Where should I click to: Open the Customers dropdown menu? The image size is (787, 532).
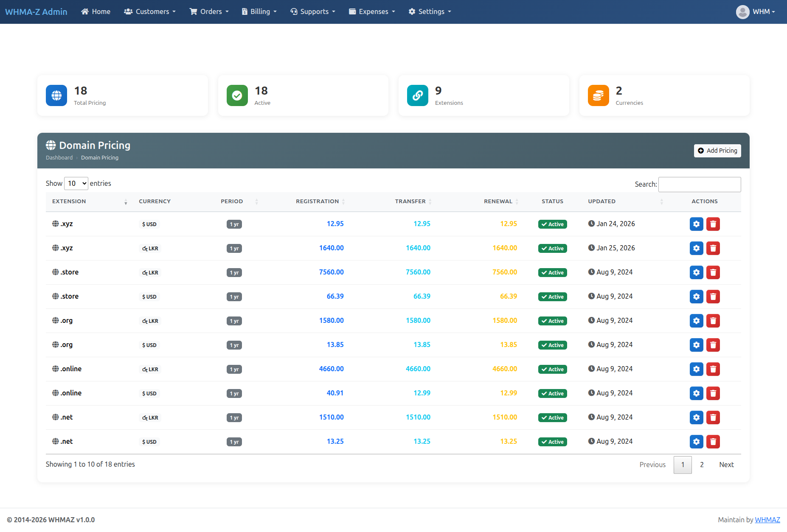[150, 11]
